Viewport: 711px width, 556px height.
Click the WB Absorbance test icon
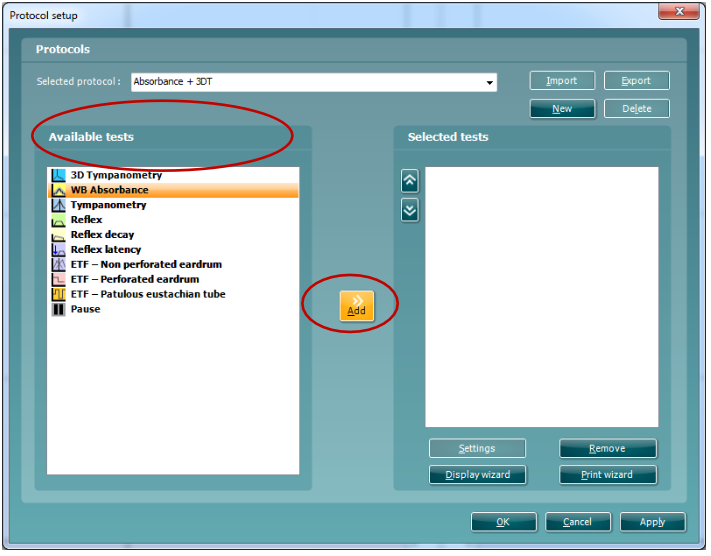click(x=58, y=190)
